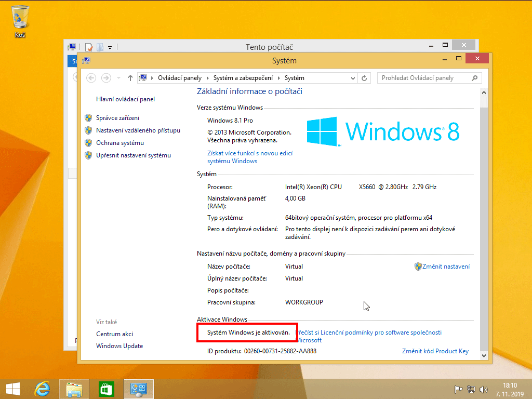Expand the chevron after Ovládací panely
The image size is (532, 399).
tap(207, 78)
